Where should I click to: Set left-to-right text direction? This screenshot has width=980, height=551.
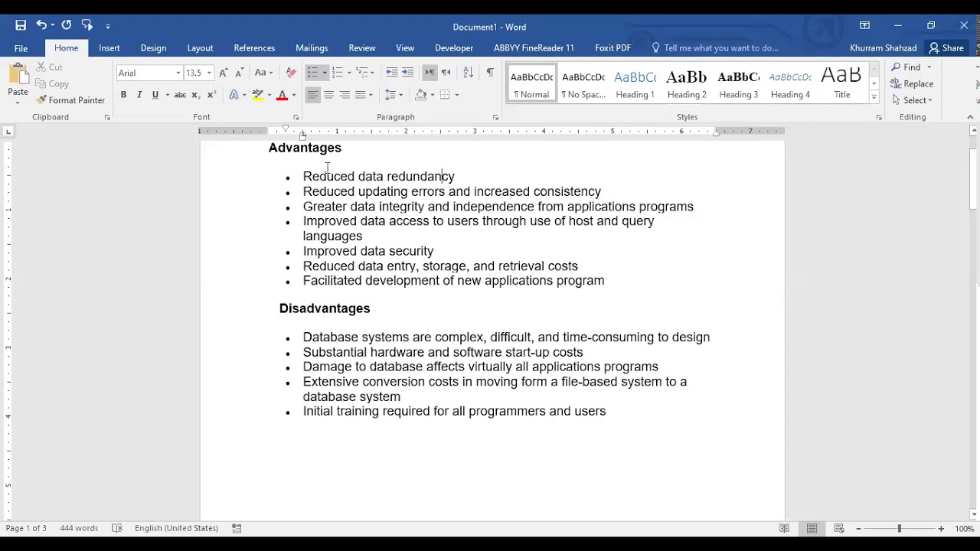click(430, 73)
